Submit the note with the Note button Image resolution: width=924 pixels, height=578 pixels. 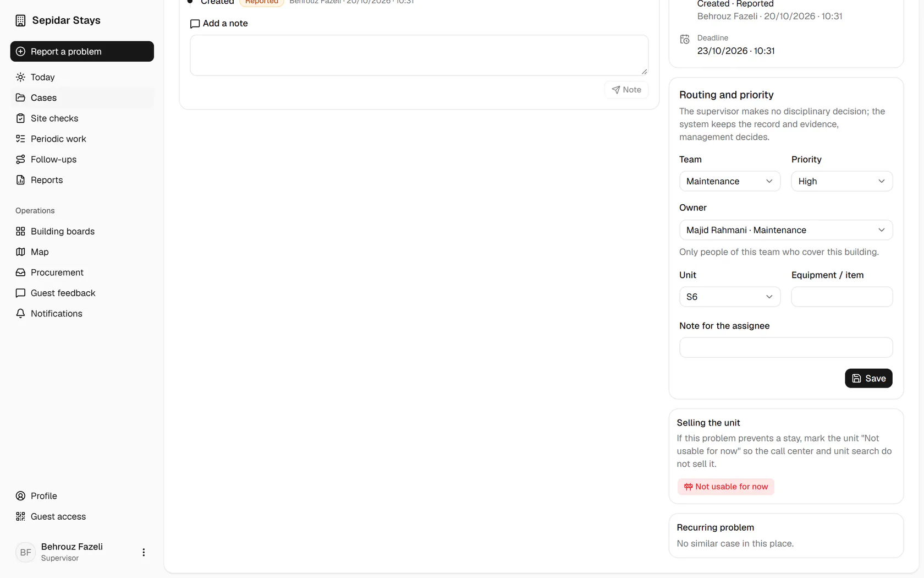626,90
